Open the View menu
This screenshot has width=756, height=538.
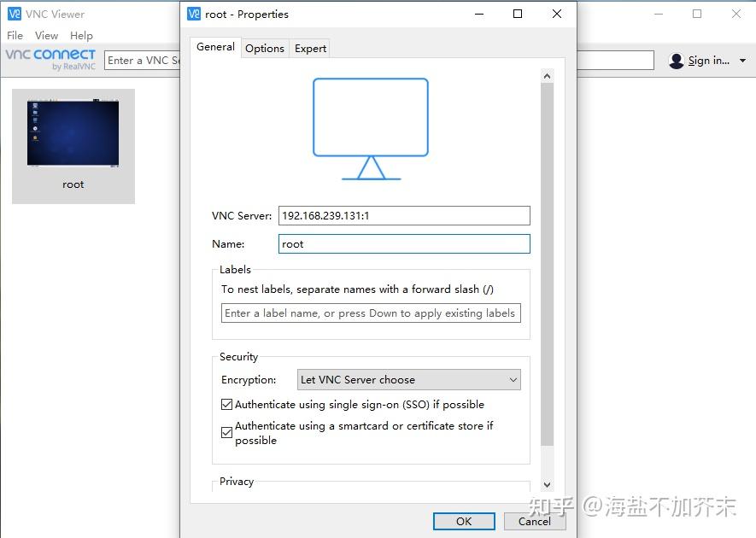click(46, 35)
